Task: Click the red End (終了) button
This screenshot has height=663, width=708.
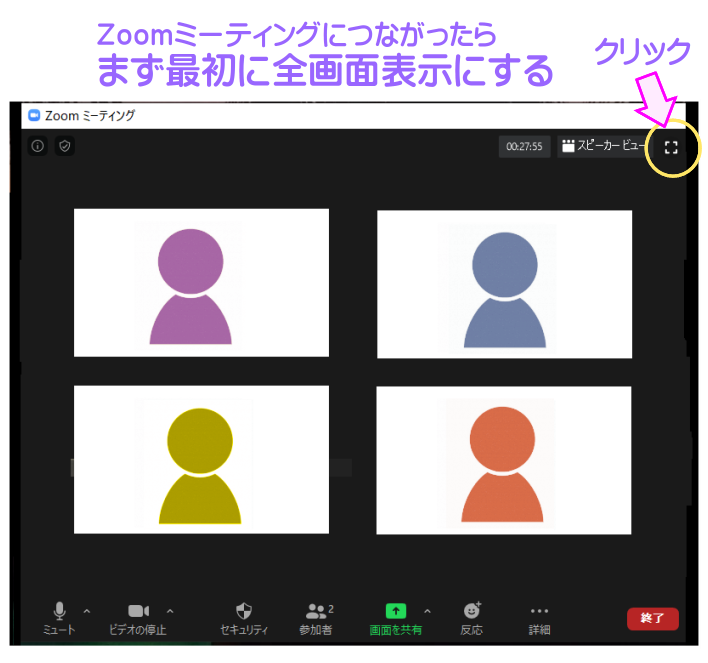Action: click(x=652, y=618)
